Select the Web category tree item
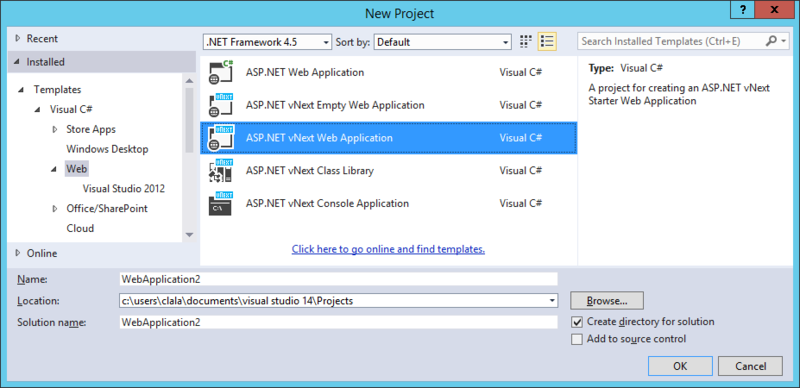 coord(77,169)
